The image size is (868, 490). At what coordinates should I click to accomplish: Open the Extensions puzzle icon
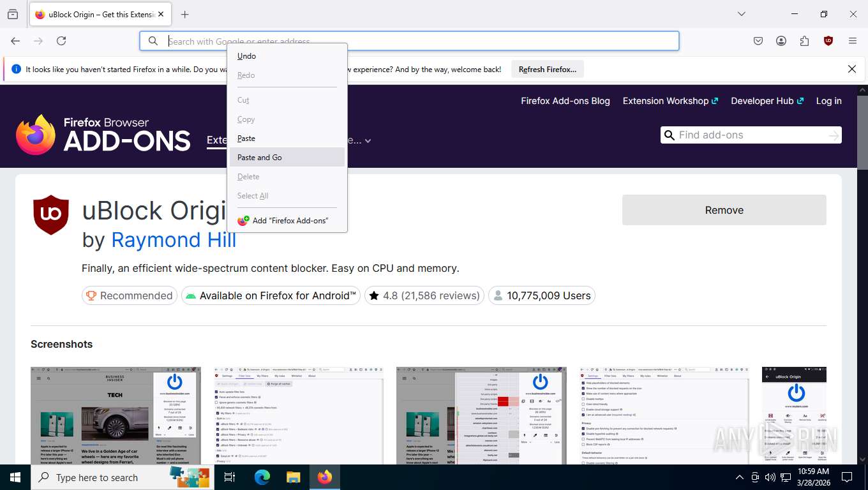click(804, 41)
